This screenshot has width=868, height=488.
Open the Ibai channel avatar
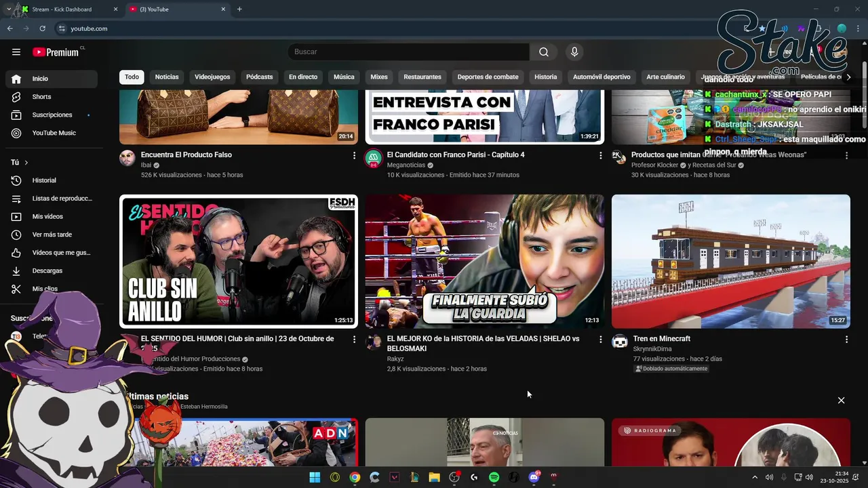127,159
